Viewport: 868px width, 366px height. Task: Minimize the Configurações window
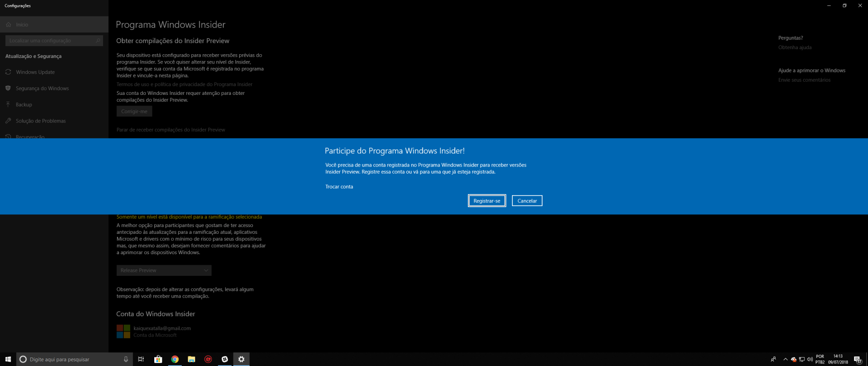pyautogui.click(x=829, y=6)
